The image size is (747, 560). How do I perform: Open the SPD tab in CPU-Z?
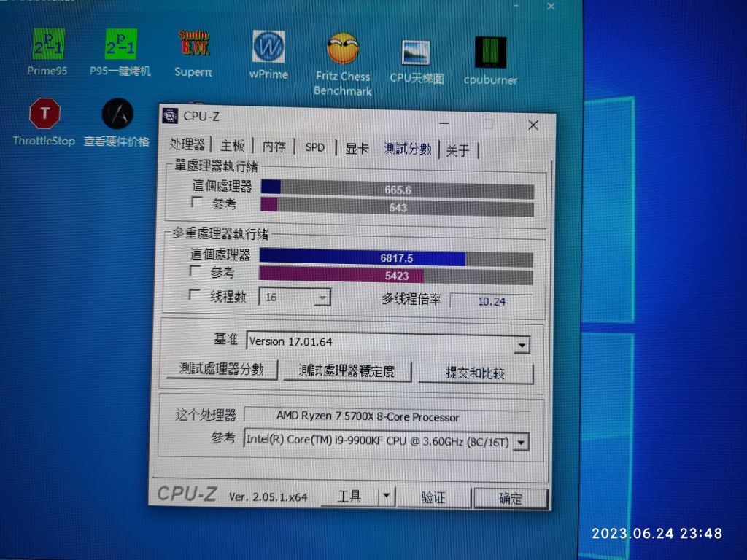tap(314, 147)
